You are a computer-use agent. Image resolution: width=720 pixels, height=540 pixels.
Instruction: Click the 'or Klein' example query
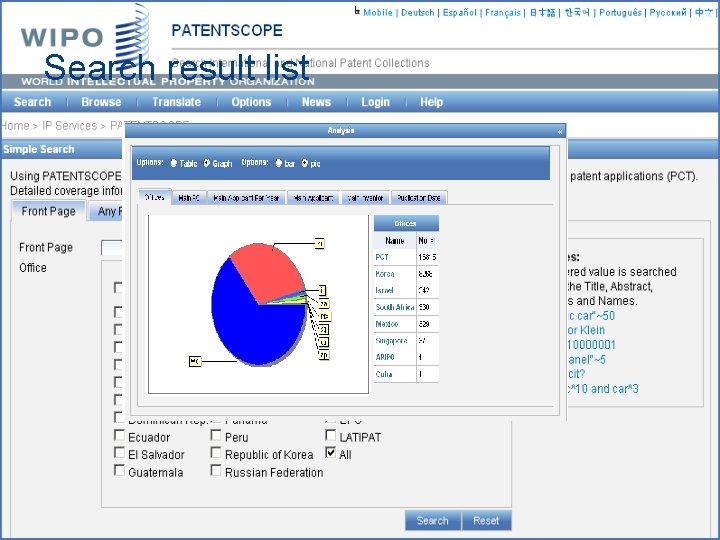pyautogui.click(x=586, y=330)
